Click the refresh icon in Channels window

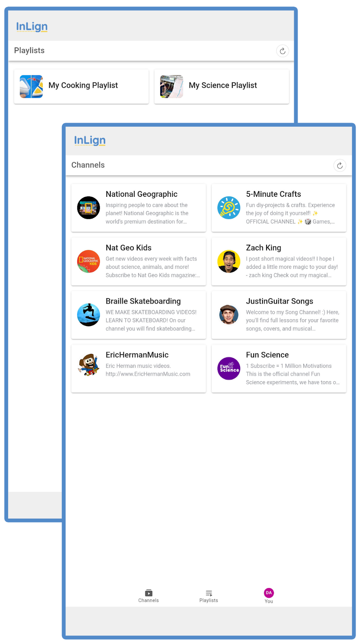click(340, 165)
